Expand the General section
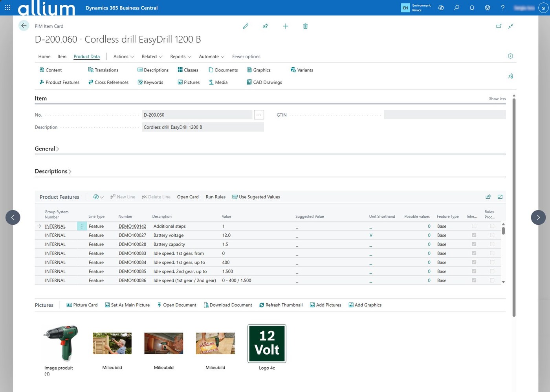This screenshot has width=550, height=392. tap(47, 149)
